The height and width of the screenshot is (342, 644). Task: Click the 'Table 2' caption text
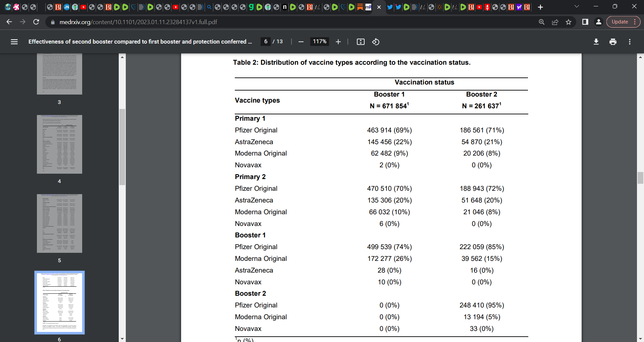pyautogui.click(x=352, y=62)
